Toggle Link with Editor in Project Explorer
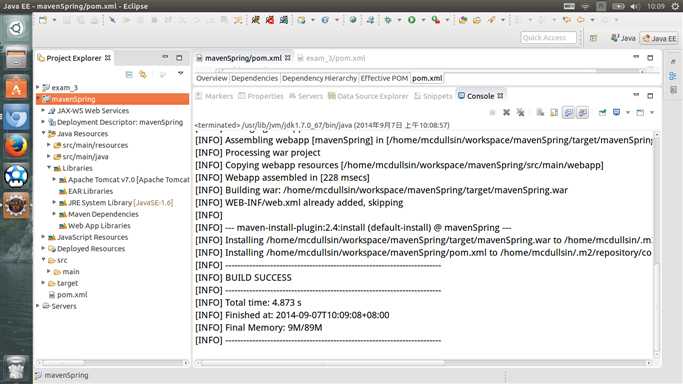 tap(143, 75)
